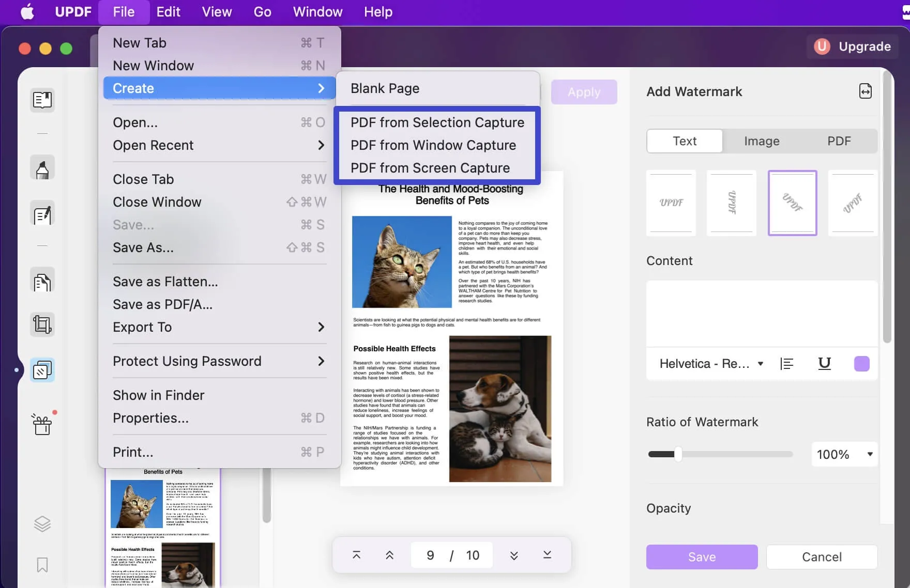Select the highlighter markup tool in sidebar
This screenshot has width=910, height=588.
coord(42,167)
